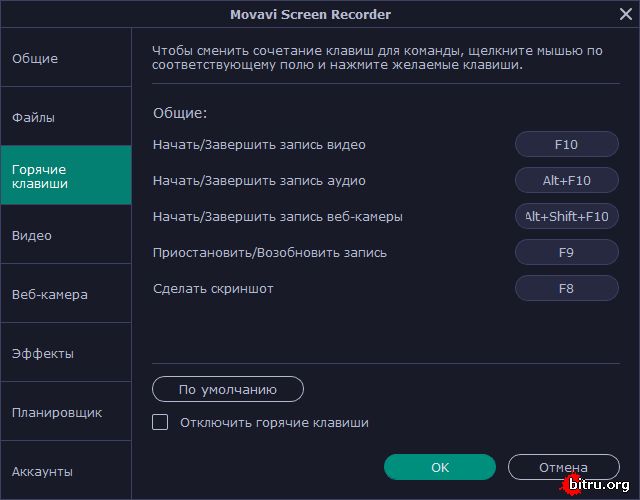
Task: Click the Начать/Завершить запись аудио label
Action: pyautogui.click(x=259, y=180)
